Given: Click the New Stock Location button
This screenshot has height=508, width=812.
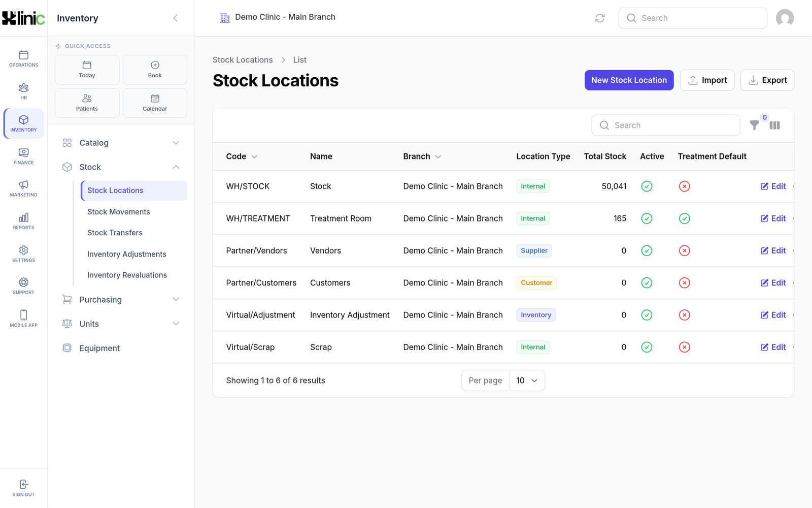Looking at the screenshot, I should [x=629, y=80].
